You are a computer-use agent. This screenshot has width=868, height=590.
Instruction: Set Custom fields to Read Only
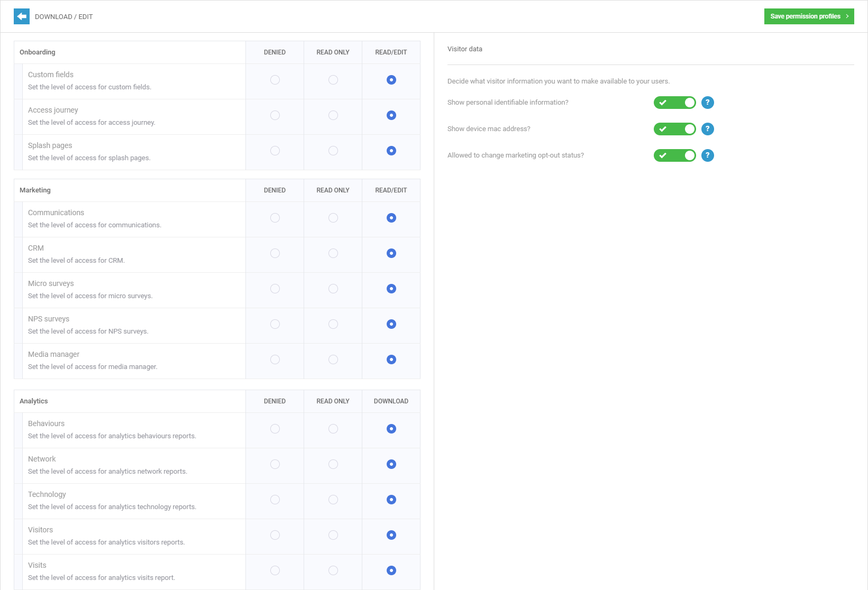pos(333,80)
